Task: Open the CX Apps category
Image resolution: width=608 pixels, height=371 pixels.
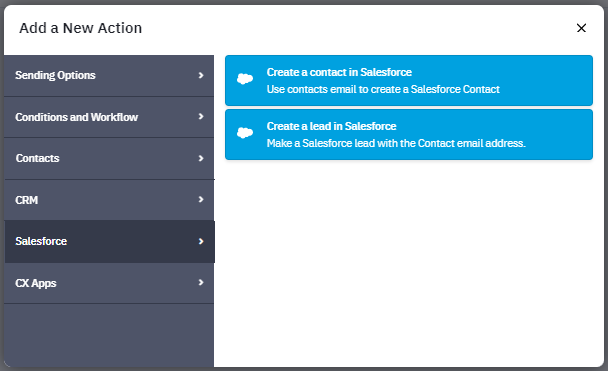Action: [109, 283]
